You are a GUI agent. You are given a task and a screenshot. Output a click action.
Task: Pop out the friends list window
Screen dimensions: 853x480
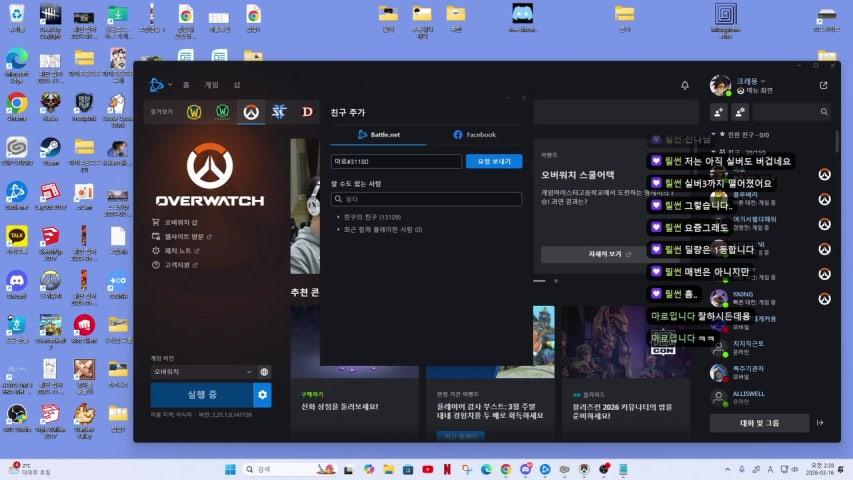click(824, 85)
